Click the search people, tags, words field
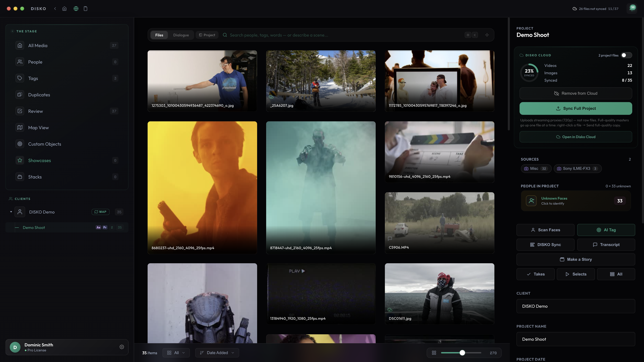The width and height of the screenshot is (644, 362). tap(345, 35)
